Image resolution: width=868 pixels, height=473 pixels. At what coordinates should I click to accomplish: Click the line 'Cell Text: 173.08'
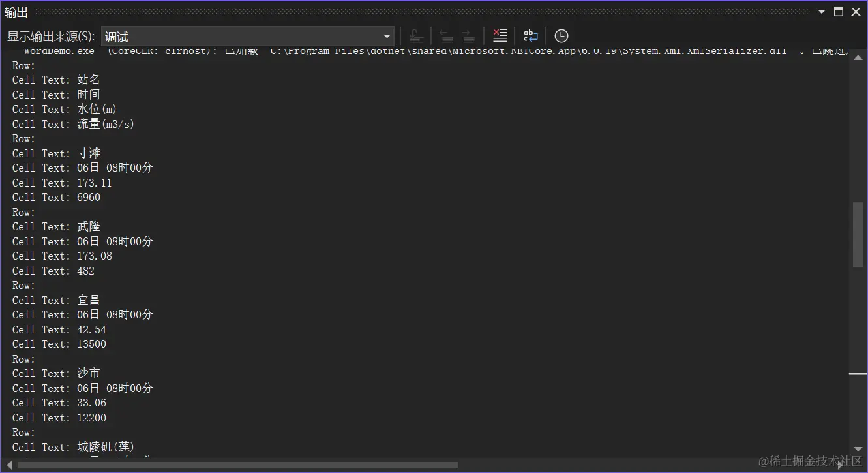(x=62, y=256)
